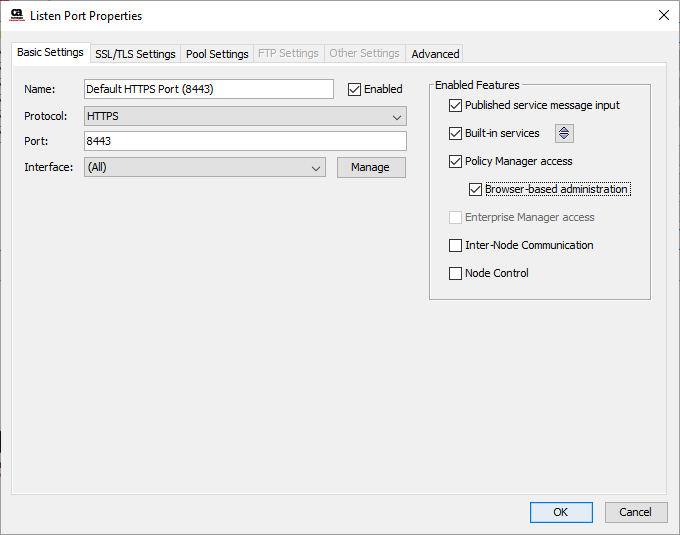Click the CA application icon in title bar
This screenshot has width=680, height=535.
click(x=16, y=15)
